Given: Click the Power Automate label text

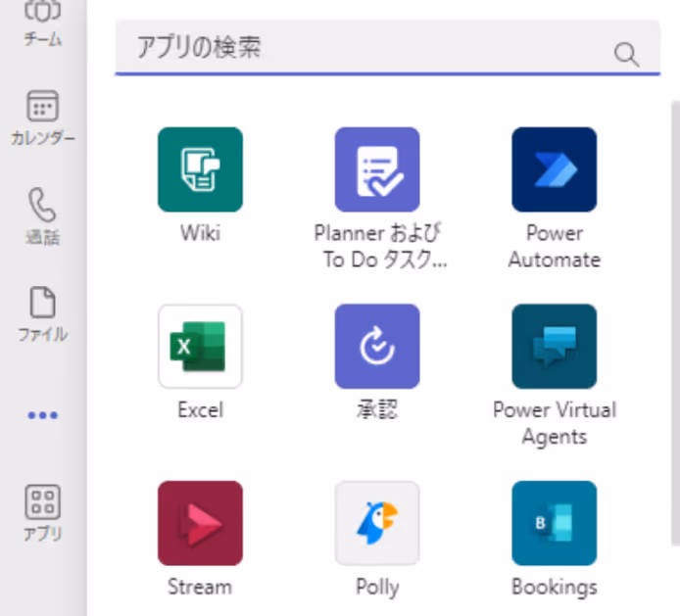Looking at the screenshot, I should click(x=555, y=246).
